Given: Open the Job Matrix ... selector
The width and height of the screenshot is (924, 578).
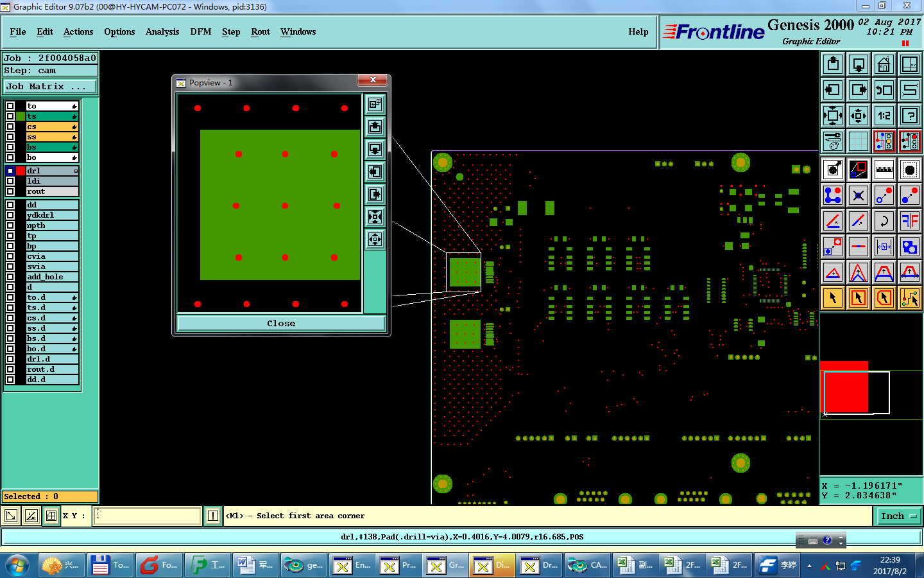Looking at the screenshot, I should (x=50, y=86).
